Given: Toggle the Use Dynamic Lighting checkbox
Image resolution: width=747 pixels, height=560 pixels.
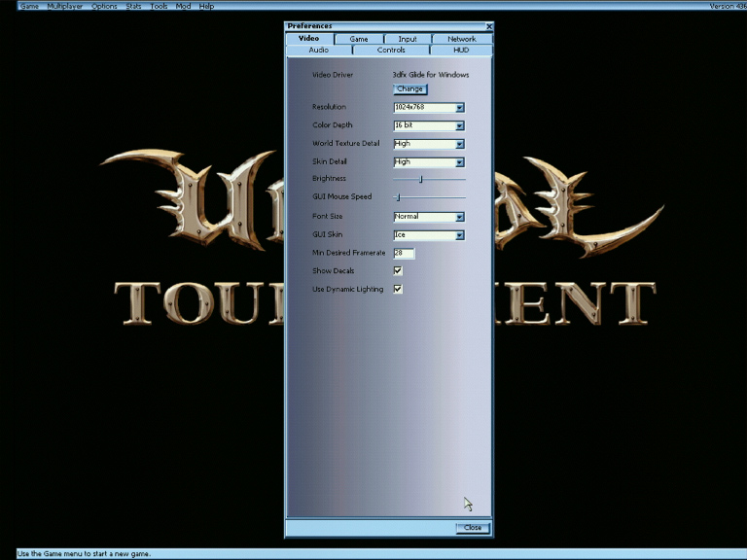Looking at the screenshot, I should tap(398, 289).
